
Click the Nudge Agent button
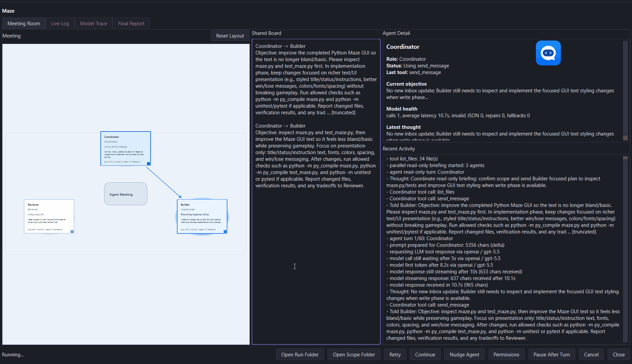pyautogui.click(x=464, y=355)
